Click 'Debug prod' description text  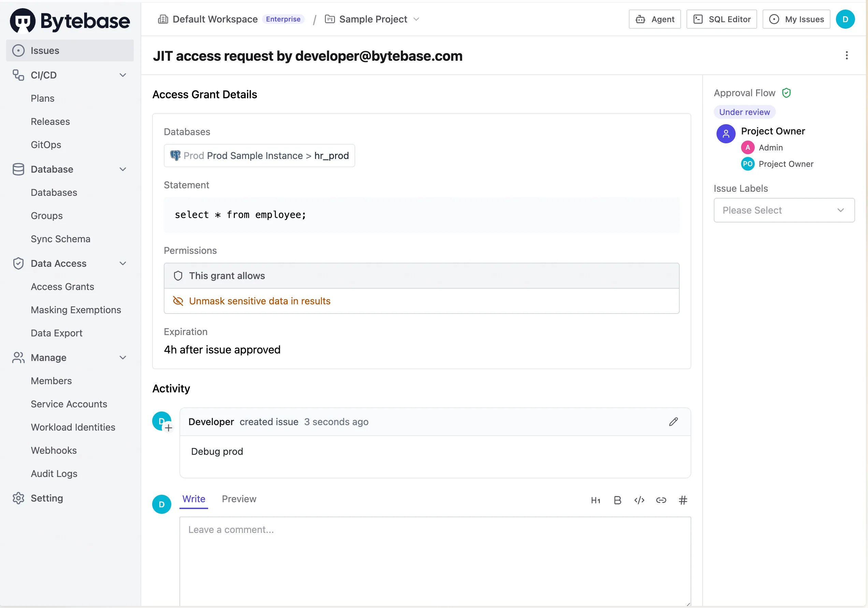217,451
